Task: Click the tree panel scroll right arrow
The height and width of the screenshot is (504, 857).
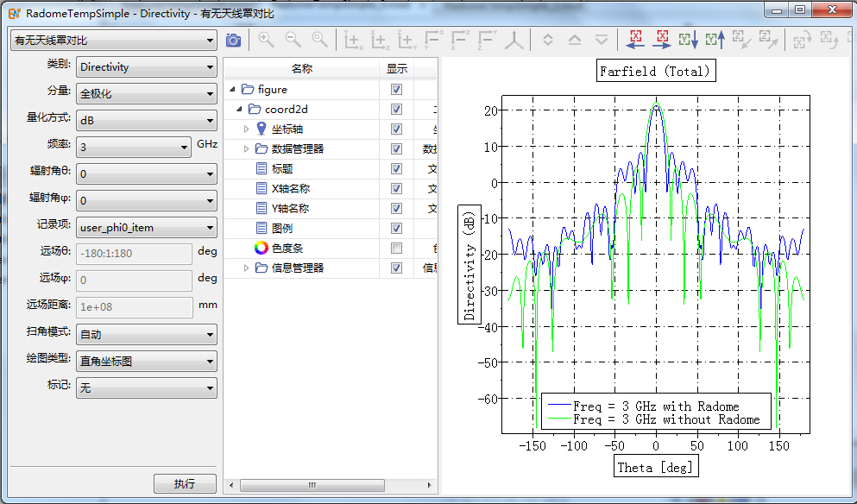Action: pyautogui.click(x=429, y=485)
